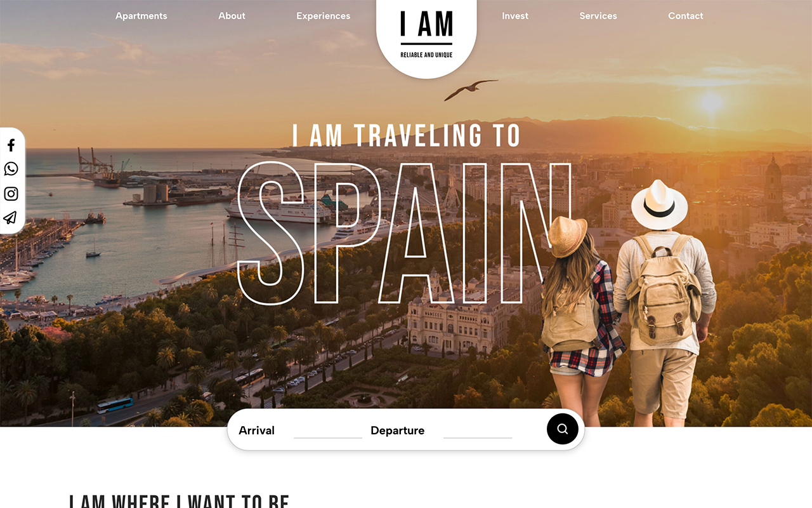Click the Arrival label
812x508 pixels.
[256, 431]
